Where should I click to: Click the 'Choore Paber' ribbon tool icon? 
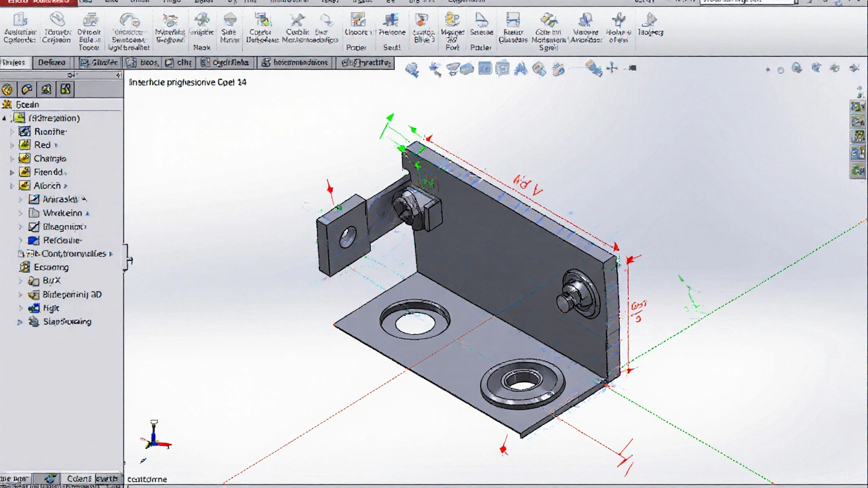357,20
